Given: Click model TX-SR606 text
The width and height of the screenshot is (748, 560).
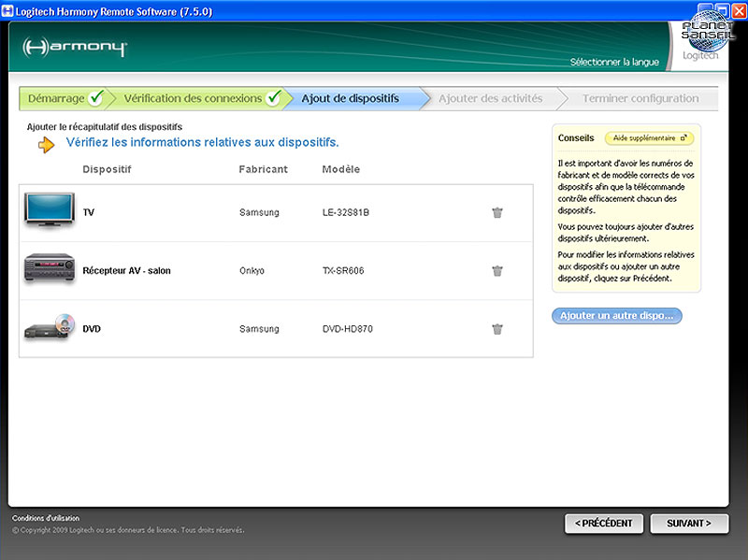Looking at the screenshot, I should pyautogui.click(x=343, y=270).
